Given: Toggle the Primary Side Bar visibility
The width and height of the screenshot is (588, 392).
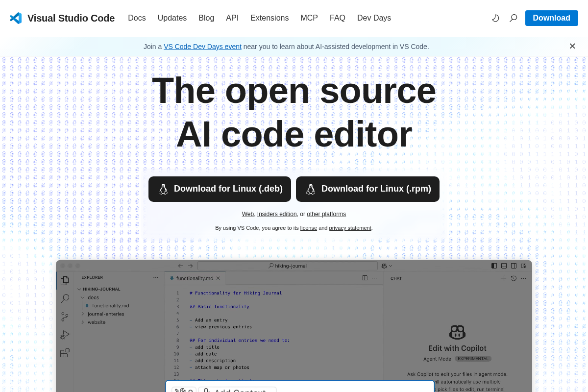Looking at the screenshot, I should tap(494, 266).
